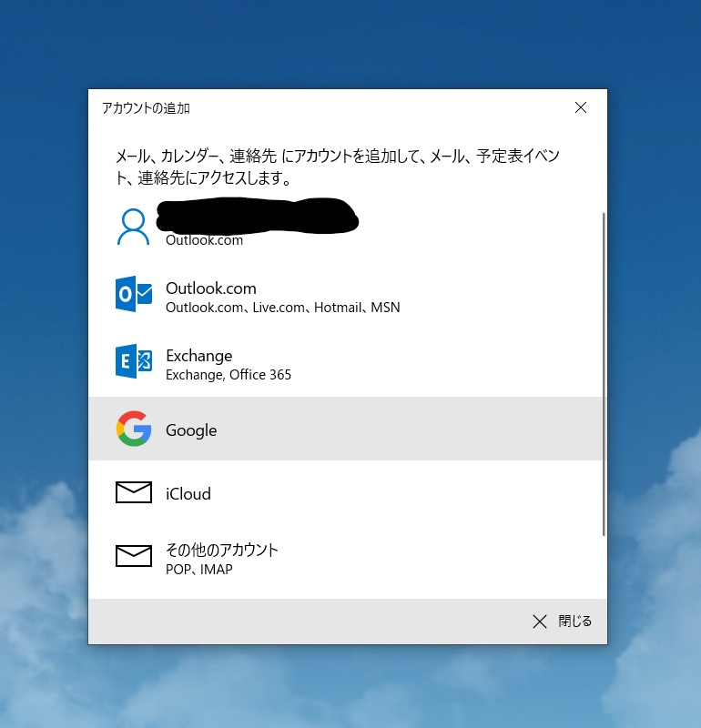
Task: Click the その他のアカウント envelope icon
Action: click(x=134, y=556)
